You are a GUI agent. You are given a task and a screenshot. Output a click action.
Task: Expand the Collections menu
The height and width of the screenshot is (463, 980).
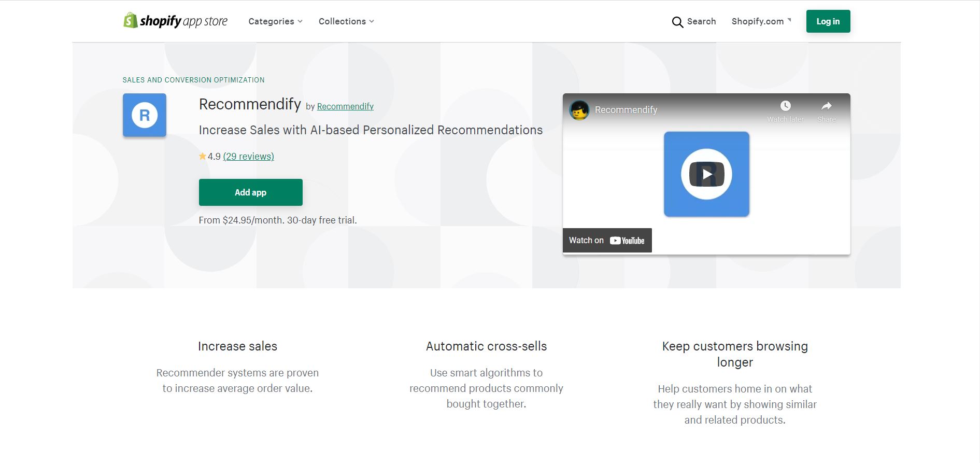346,21
